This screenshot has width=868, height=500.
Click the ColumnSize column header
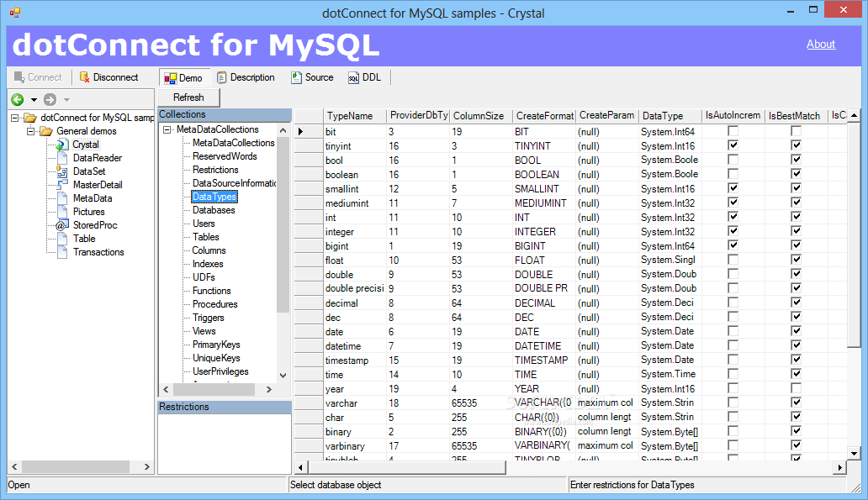481,116
